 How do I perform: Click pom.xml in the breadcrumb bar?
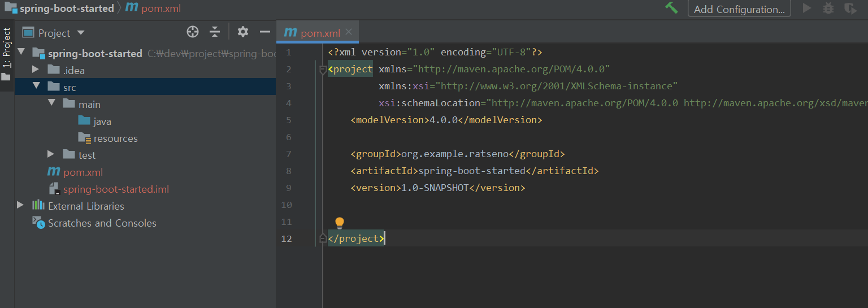(161, 8)
